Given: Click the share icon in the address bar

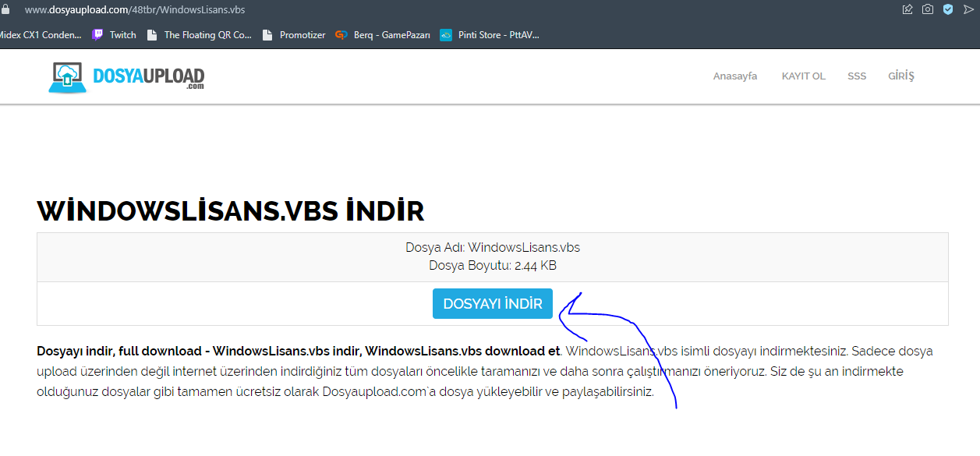Looking at the screenshot, I should [907, 9].
